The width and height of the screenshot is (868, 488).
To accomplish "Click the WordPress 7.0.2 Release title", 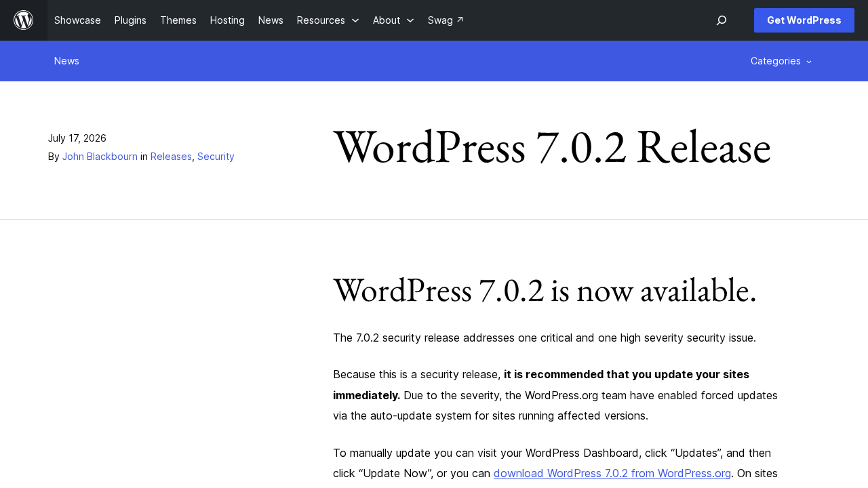I will tap(552, 146).
